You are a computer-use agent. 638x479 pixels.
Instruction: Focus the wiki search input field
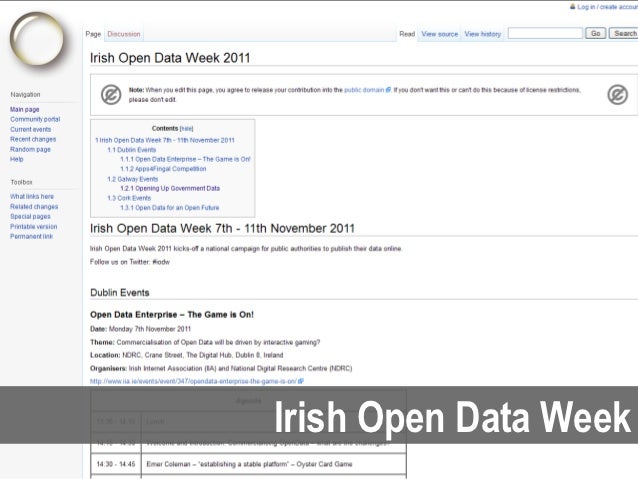click(x=545, y=33)
